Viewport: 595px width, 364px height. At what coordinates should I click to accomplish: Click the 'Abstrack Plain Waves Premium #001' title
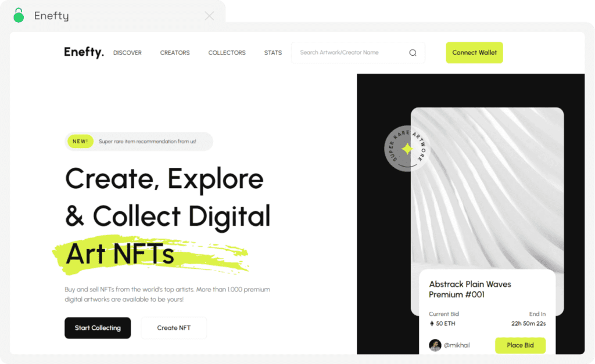point(469,289)
